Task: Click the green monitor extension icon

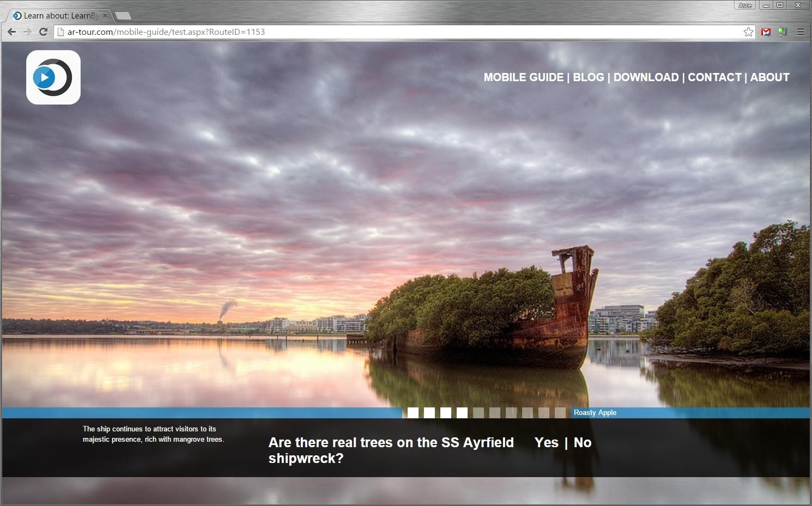Action: coord(783,32)
